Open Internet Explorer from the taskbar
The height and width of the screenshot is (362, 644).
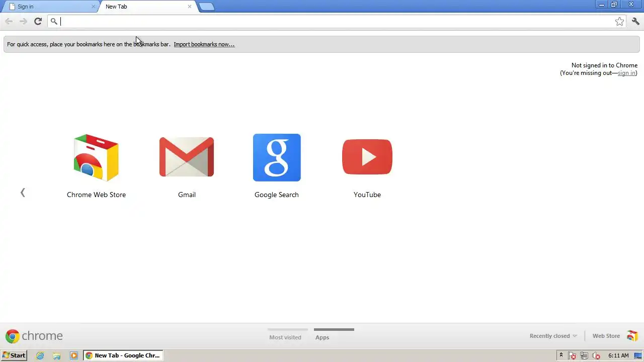[40, 355]
